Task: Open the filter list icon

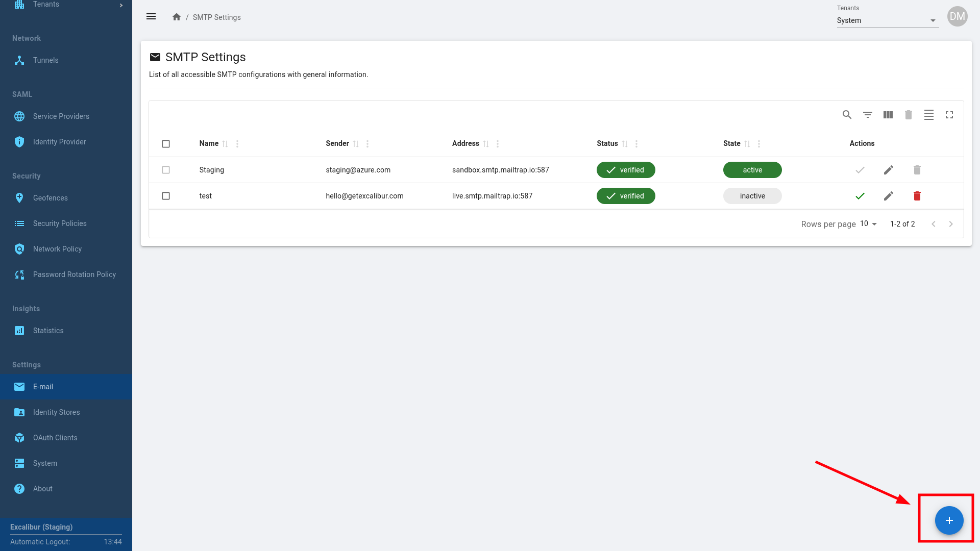Action: tap(867, 115)
